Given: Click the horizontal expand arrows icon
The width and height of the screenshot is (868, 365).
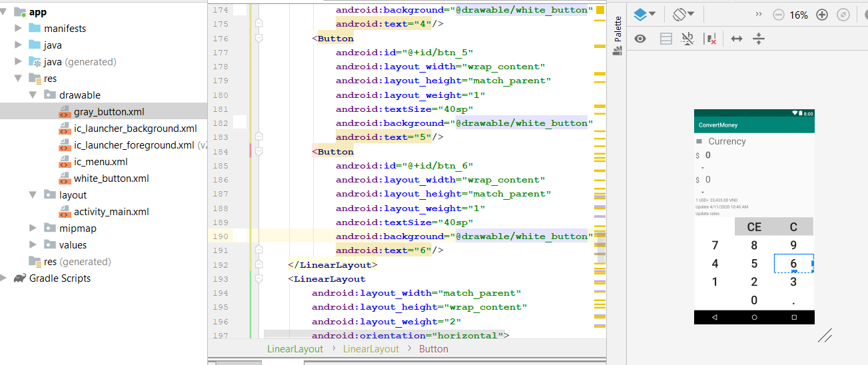Looking at the screenshot, I should (x=736, y=39).
